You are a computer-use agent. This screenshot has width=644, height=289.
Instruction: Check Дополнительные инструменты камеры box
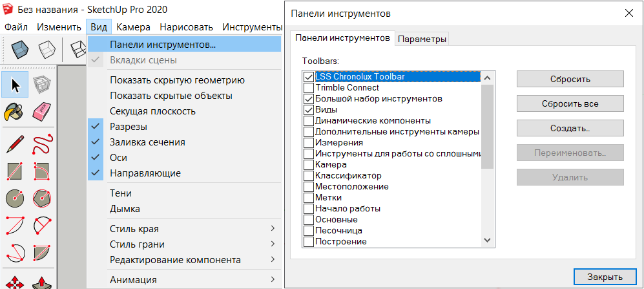point(308,132)
